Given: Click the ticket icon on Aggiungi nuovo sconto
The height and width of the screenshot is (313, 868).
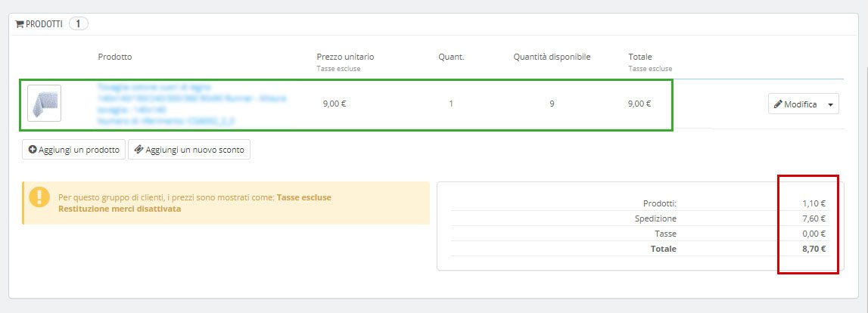Looking at the screenshot, I should pyautogui.click(x=138, y=150).
